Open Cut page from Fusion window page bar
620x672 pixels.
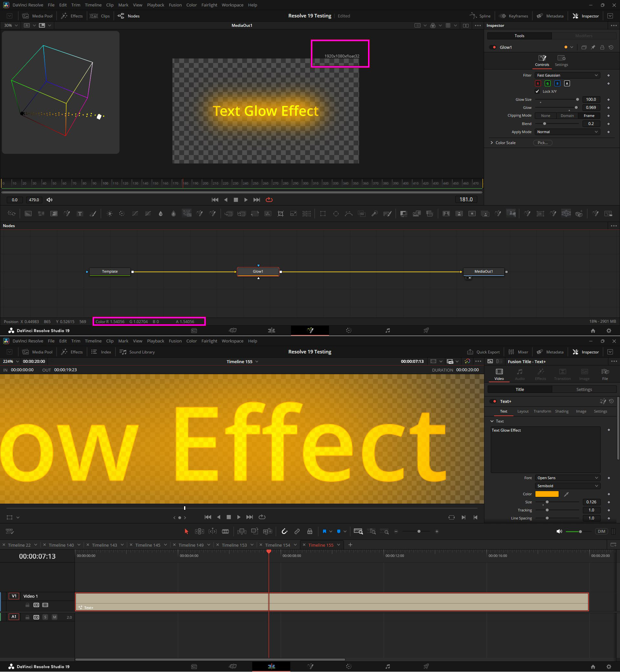pyautogui.click(x=232, y=330)
